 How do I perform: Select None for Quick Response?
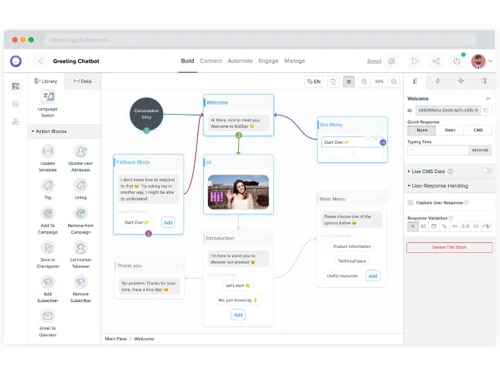(422, 130)
